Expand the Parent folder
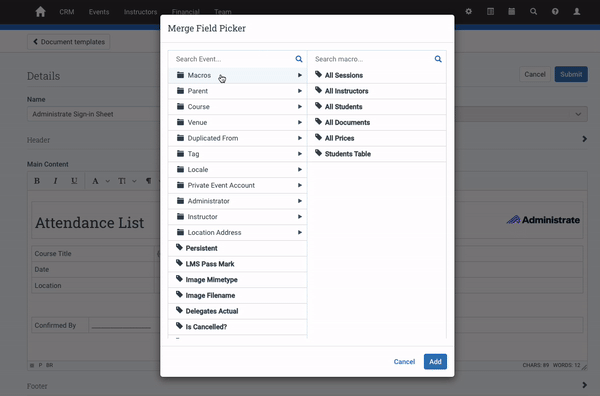Image resolution: width=600 pixels, height=396 pixels. 237,91
